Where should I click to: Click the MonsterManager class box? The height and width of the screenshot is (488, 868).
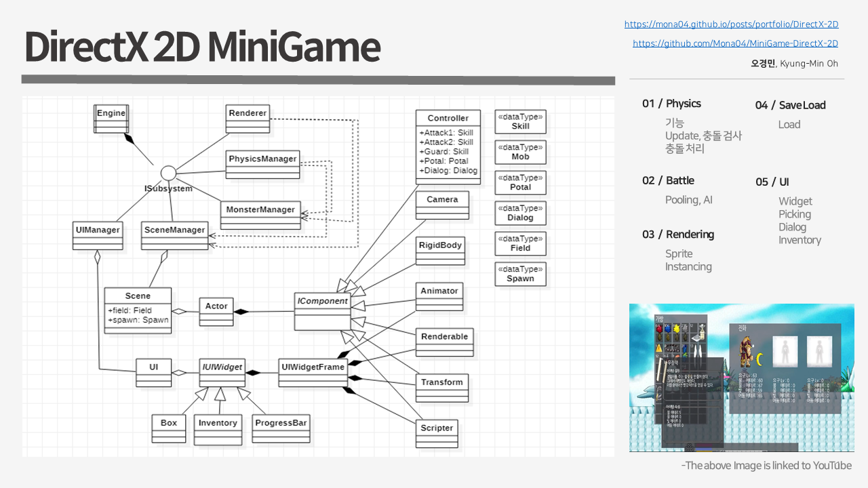260,216
